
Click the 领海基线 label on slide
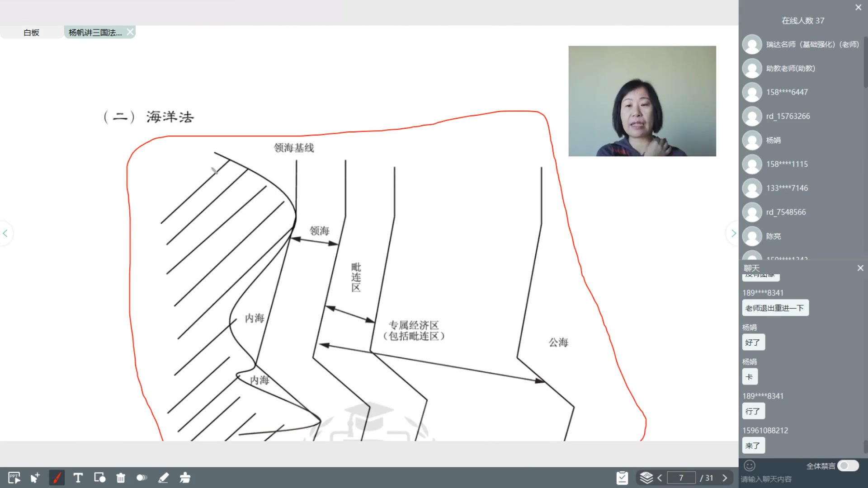coord(294,148)
